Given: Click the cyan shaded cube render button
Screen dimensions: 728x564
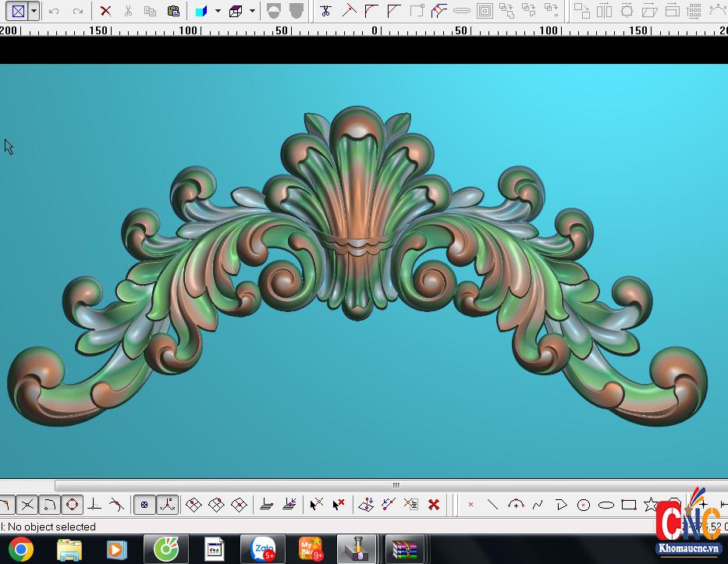Looking at the screenshot, I should (x=201, y=11).
